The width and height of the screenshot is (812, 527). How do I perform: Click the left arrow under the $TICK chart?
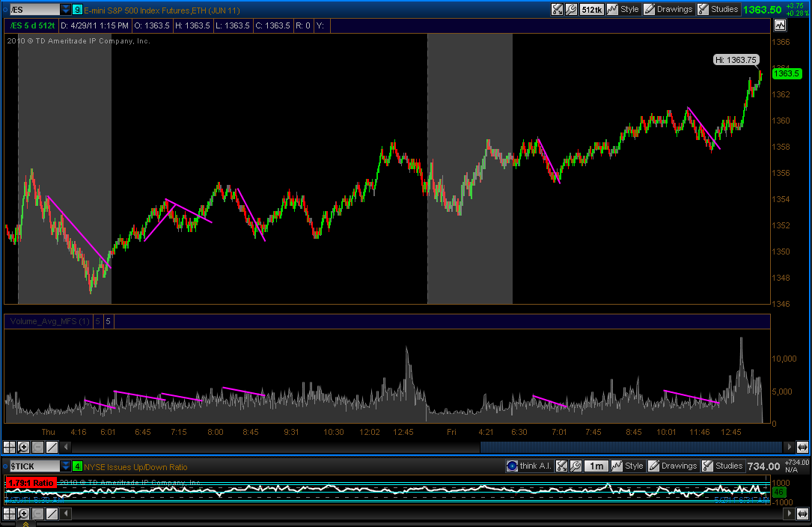coord(66,514)
